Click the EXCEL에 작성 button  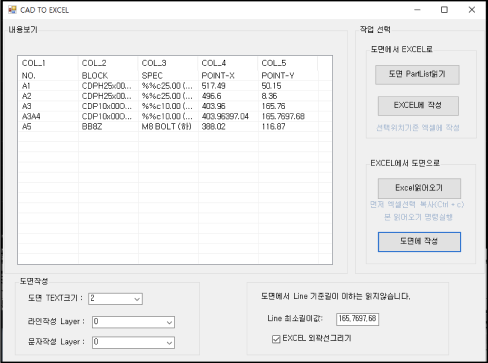click(418, 106)
